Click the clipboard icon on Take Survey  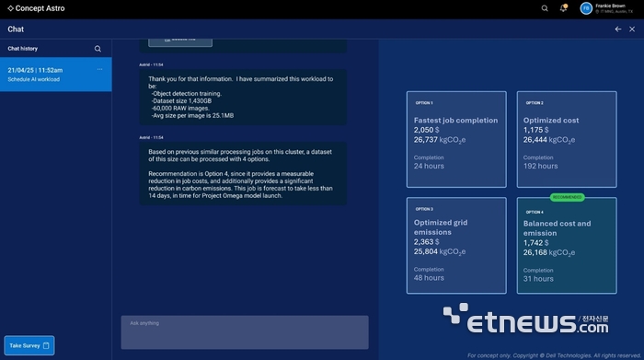(x=46, y=345)
